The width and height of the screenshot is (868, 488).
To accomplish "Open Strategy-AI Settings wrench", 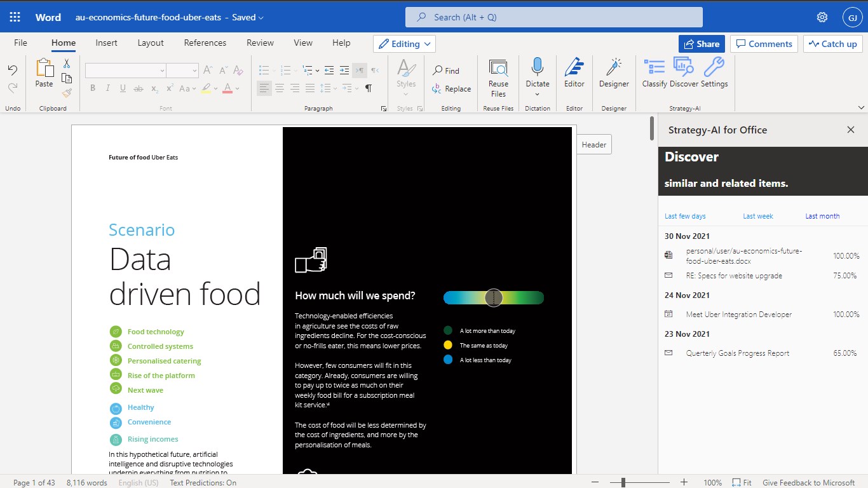I will pyautogui.click(x=714, y=73).
